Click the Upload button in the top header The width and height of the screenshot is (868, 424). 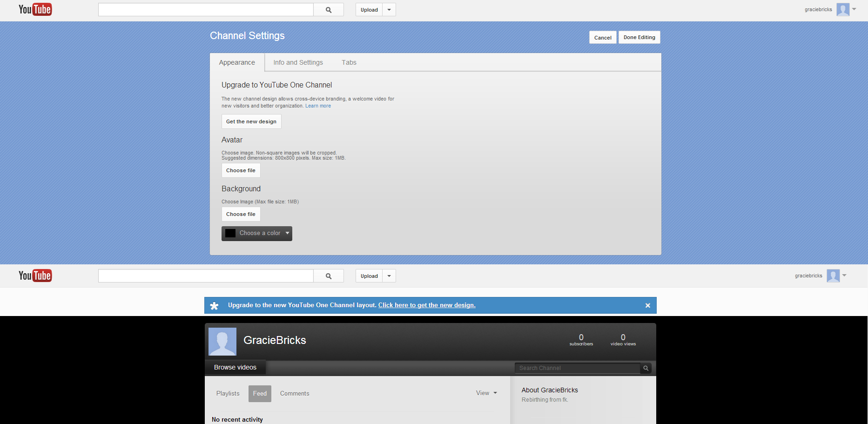(369, 10)
